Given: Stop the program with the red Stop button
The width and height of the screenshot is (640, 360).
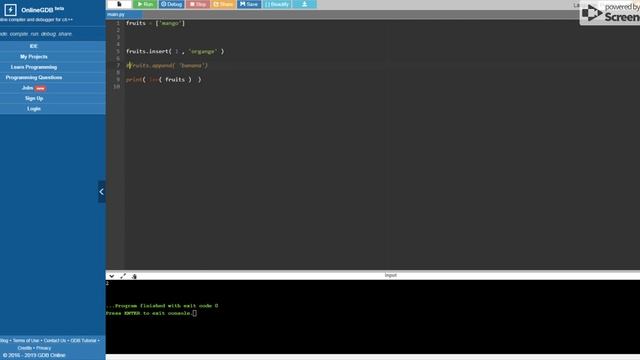Looking at the screenshot, I should click(198, 4).
